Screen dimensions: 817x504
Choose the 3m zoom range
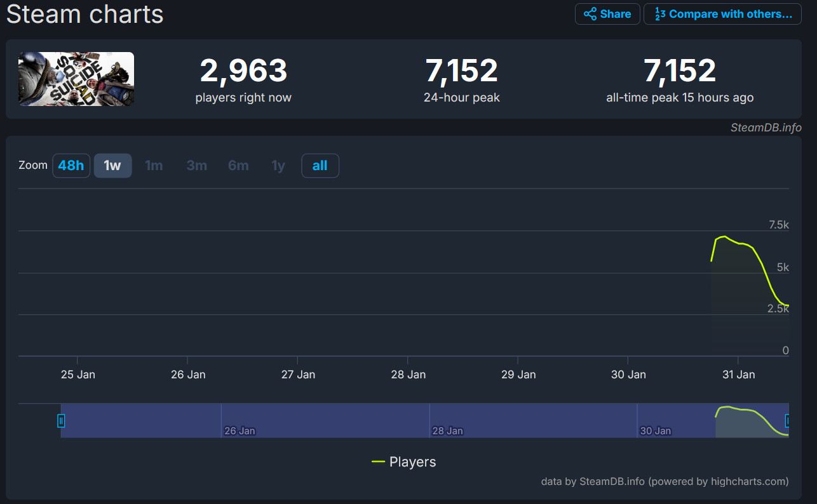(x=196, y=166)
